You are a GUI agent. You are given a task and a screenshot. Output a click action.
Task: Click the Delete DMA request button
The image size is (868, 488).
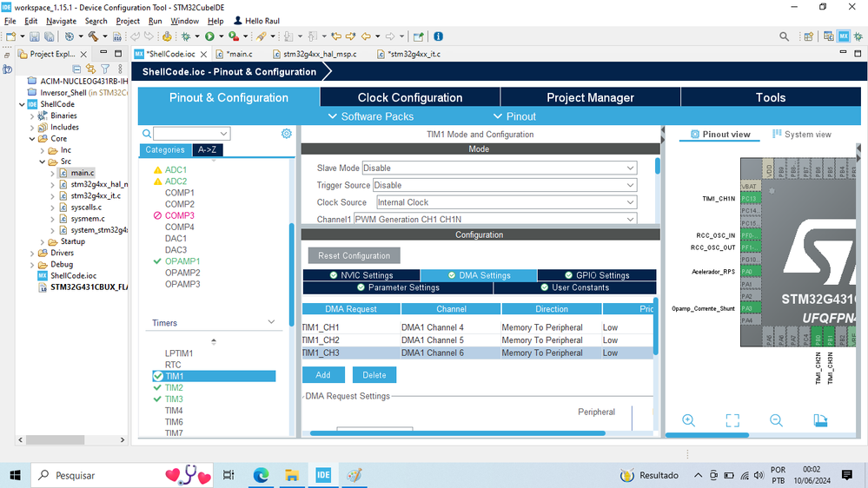(x=374, y=374)
